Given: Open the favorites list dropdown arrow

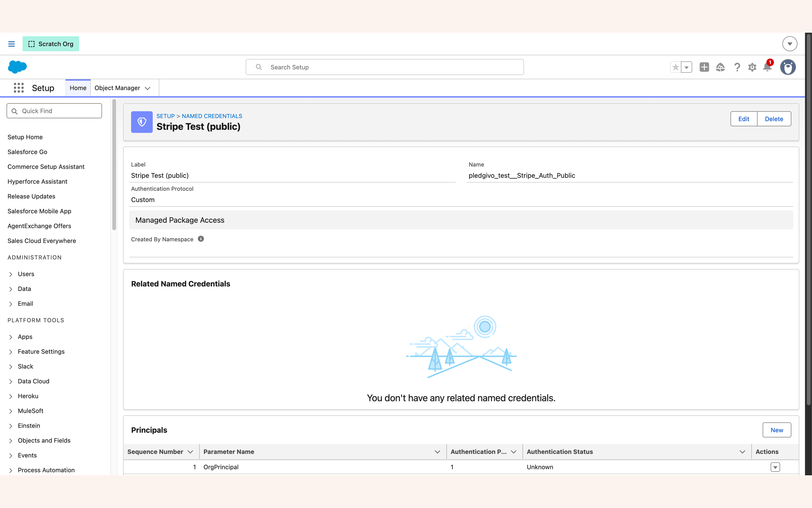Looking at the screenshot, I should click(x=687, y=67).
